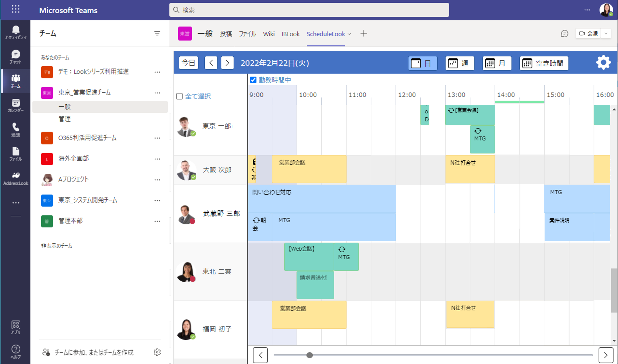Open ScheduleLook settings gear
This screenshot has height=364, width=618.
coord(603,63)
